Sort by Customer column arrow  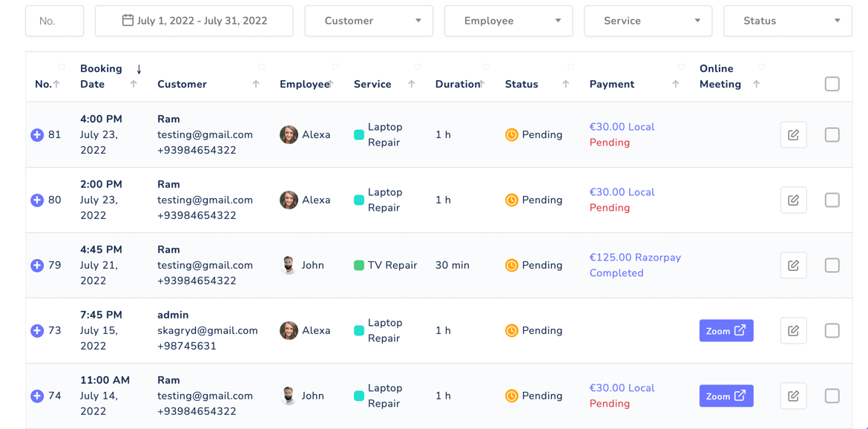pyautogui.click(x=256, y=85)
